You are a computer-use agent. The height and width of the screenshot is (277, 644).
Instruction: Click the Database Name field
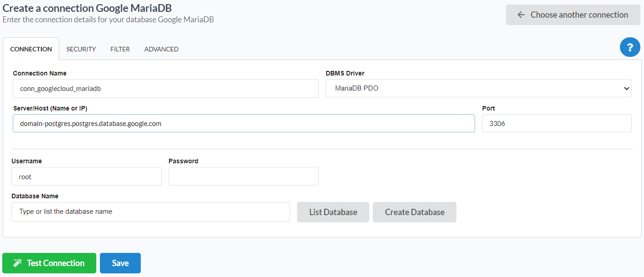[x=150, y=212]
